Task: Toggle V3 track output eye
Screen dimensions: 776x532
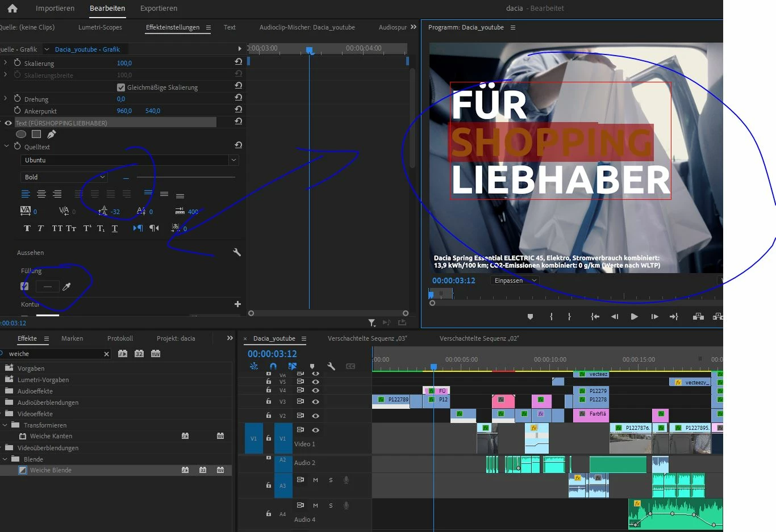Action: [x=315, y=401]
